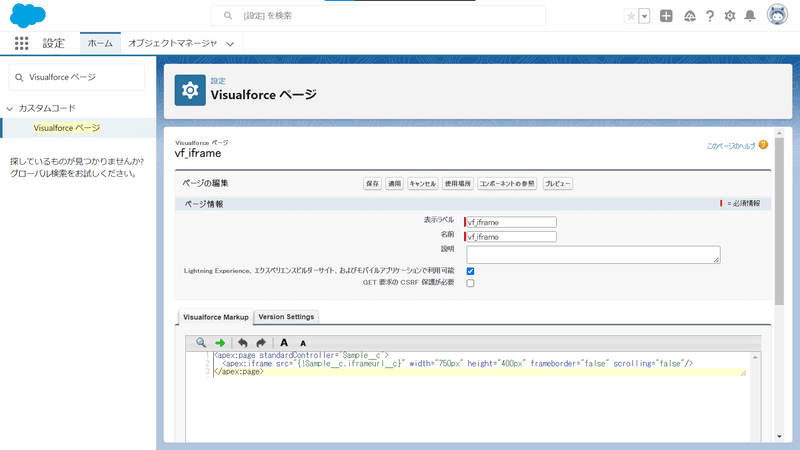Viewport: 800px width, 450px height.
Task: Click the editor undo arrow icon
Action: coord(243,343)
